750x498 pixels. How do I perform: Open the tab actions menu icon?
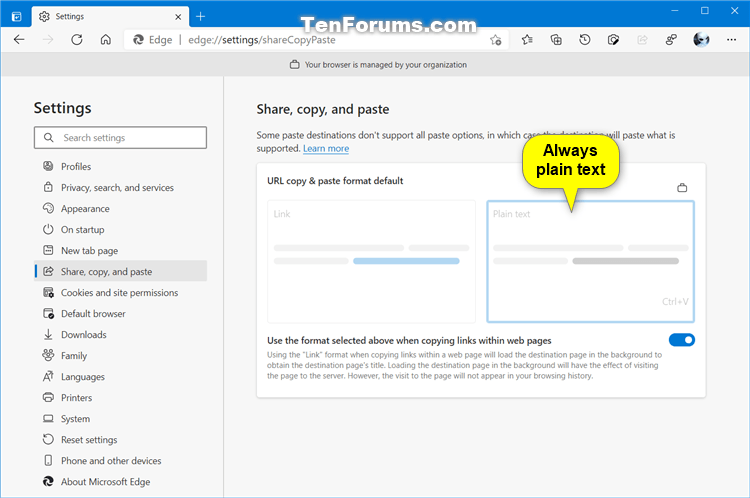(16, 17)
